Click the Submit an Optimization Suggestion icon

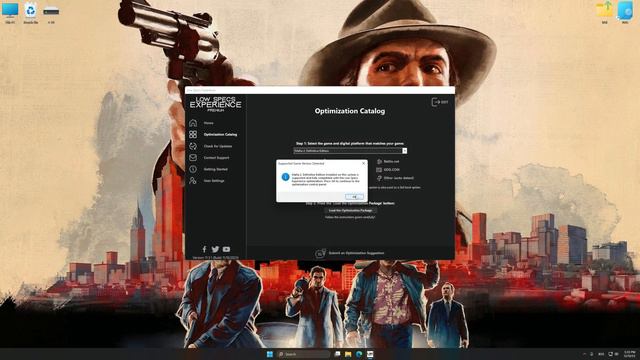(x=320, y=253)
